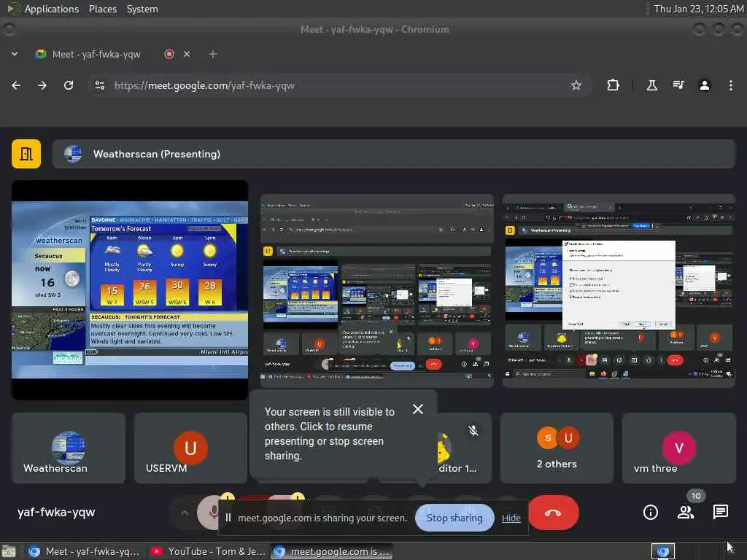Select the middle shared screen tile
The width and height of the screenshot is (747, 560).
[377, 290]
